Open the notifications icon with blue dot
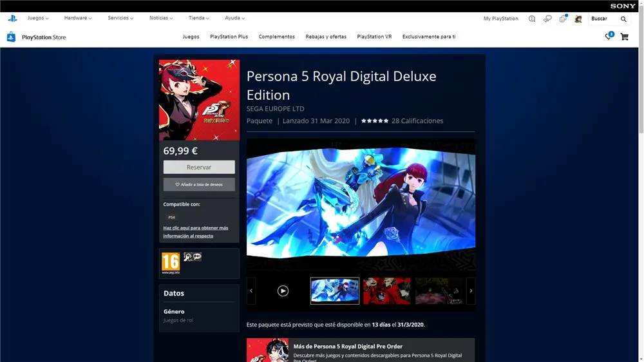Image resolution: width=644 pixels, height=362 pixels. [x=563, y=19]
